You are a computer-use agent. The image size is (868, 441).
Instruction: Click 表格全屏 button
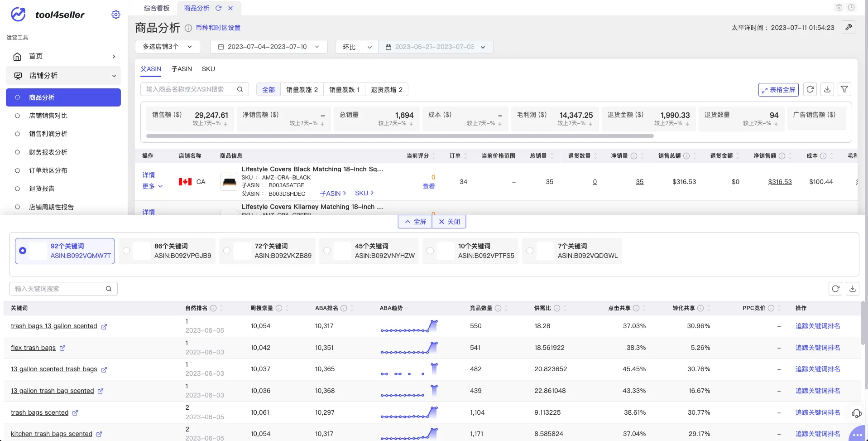[x=778, y=90]
